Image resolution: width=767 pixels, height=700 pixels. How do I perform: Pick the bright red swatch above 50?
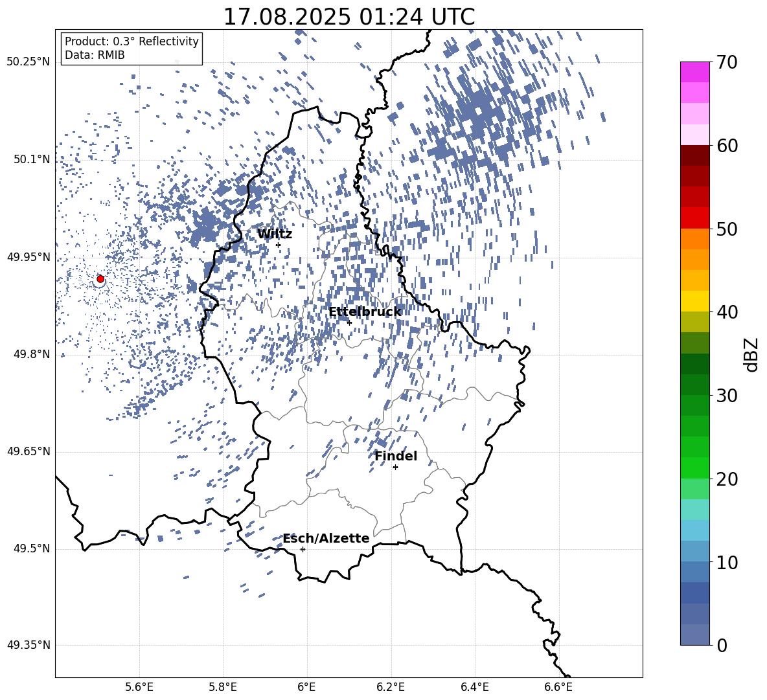[x=694, y=218]
